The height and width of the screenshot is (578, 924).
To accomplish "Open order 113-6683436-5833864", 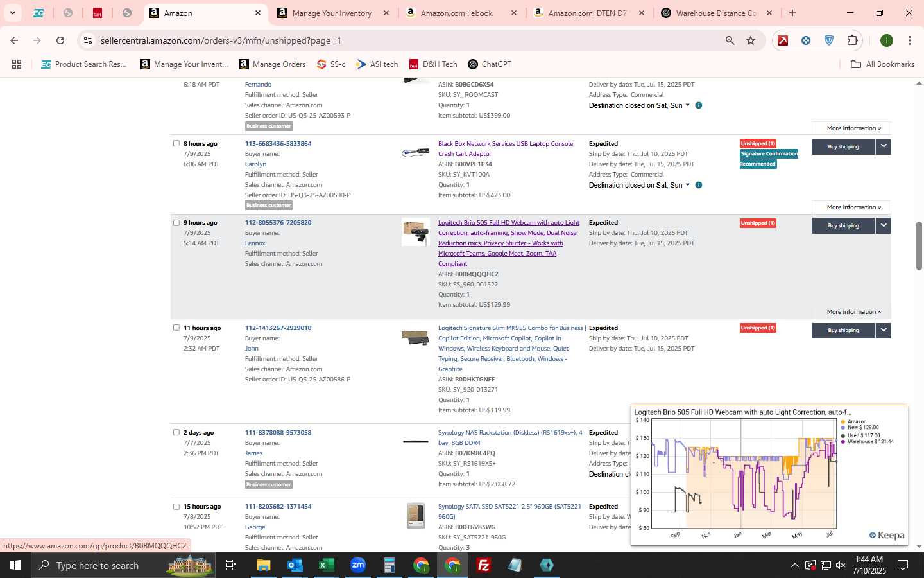I will 278,143.
